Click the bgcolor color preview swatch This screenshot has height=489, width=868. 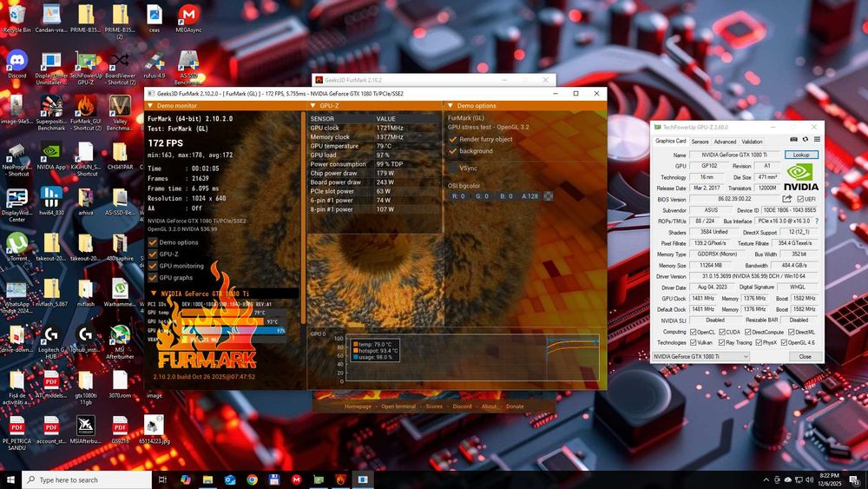point(548,196)
